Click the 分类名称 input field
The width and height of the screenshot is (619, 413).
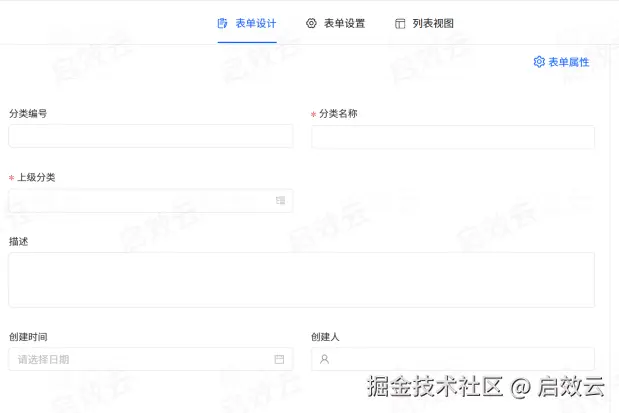point(453,137)
